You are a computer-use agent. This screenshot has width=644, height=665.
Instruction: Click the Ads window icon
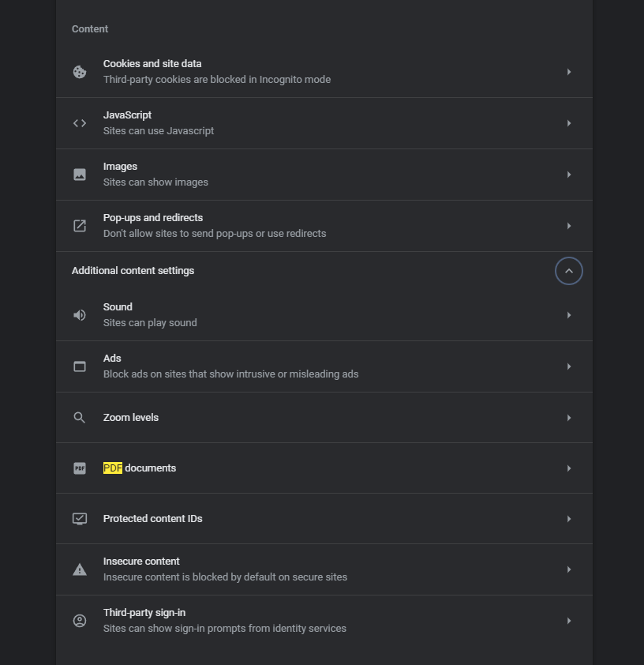[x=80, y=366]
